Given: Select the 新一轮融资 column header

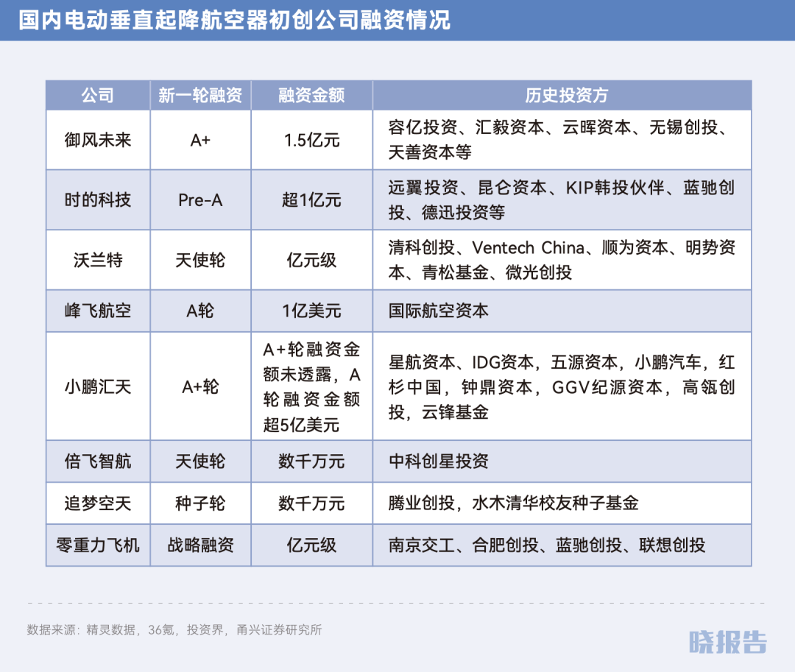Looking at the screenshot, I should (200, 96).
